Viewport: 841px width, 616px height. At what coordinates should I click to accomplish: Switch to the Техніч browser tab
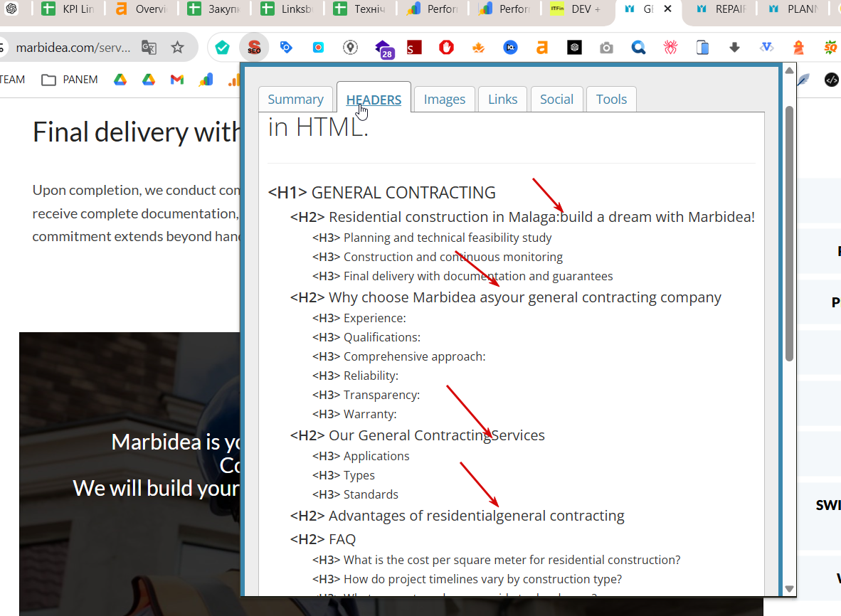coord(359,9)
